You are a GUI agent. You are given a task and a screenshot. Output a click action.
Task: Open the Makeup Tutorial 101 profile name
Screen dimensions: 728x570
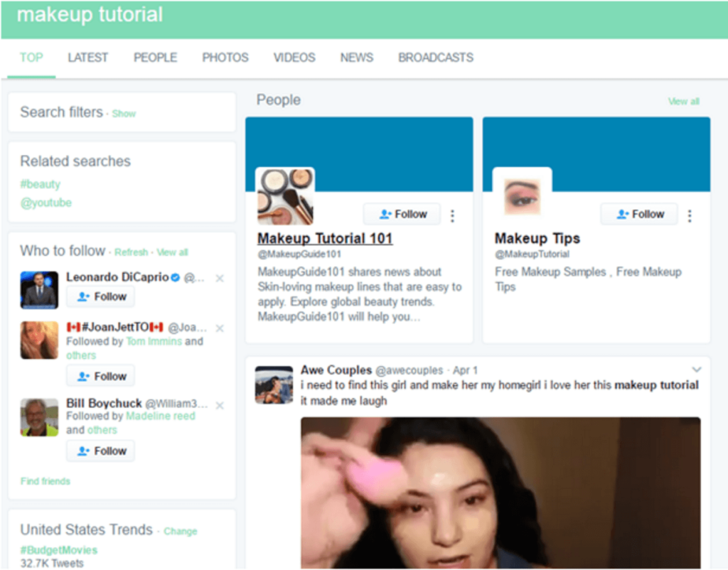(x=325, y=238)
